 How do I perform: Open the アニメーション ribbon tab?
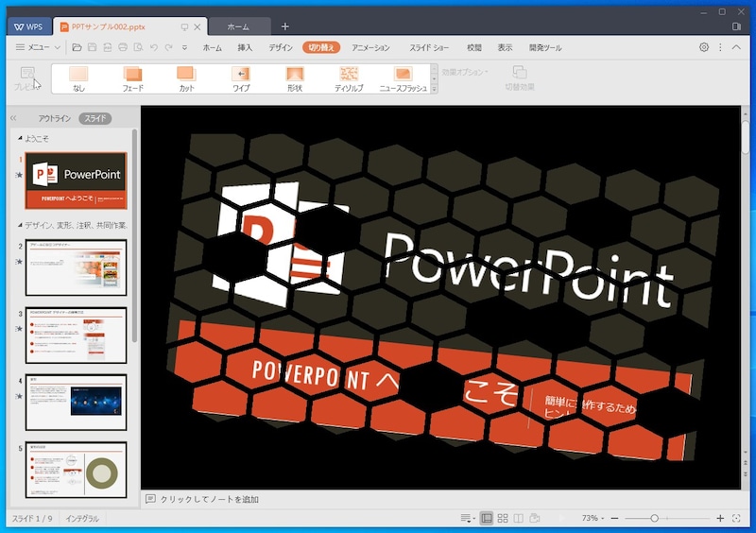(x=370, y=47)
